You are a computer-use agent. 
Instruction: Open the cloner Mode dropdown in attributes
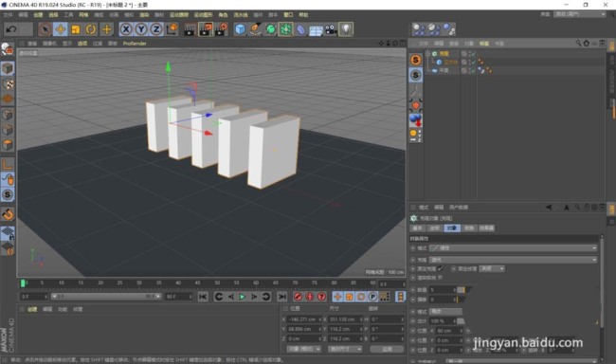(x=513, y=248)
